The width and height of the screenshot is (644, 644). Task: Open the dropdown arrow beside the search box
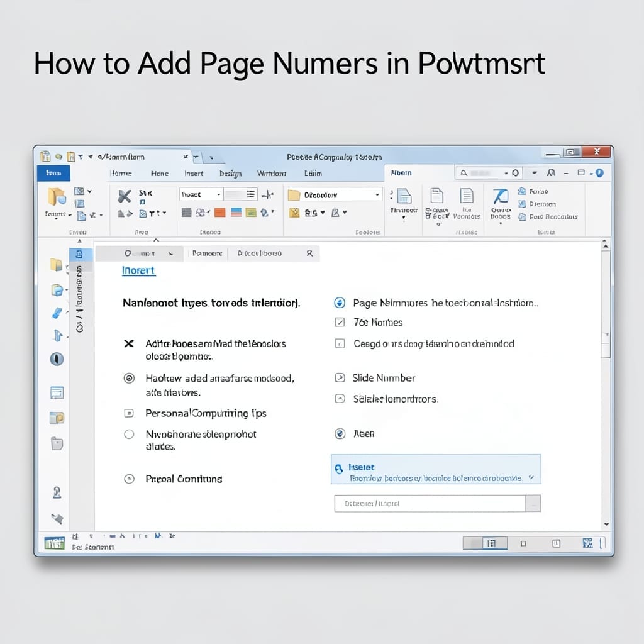[x=535, y=173]
